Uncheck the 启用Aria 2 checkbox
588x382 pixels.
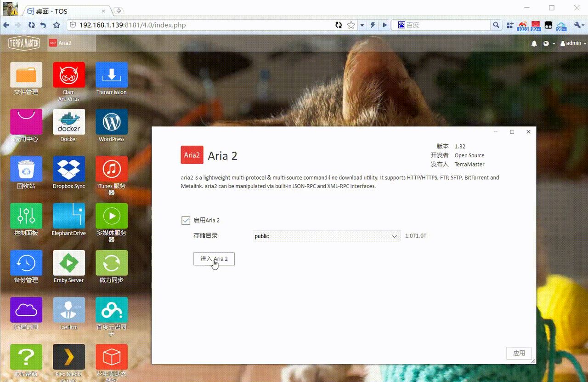(x=186, y=221)
